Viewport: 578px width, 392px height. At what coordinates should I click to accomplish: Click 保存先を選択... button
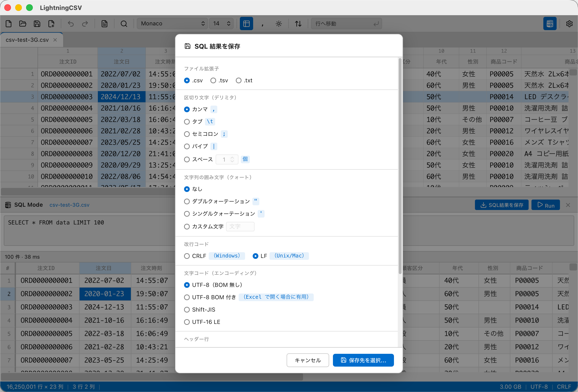363,360
